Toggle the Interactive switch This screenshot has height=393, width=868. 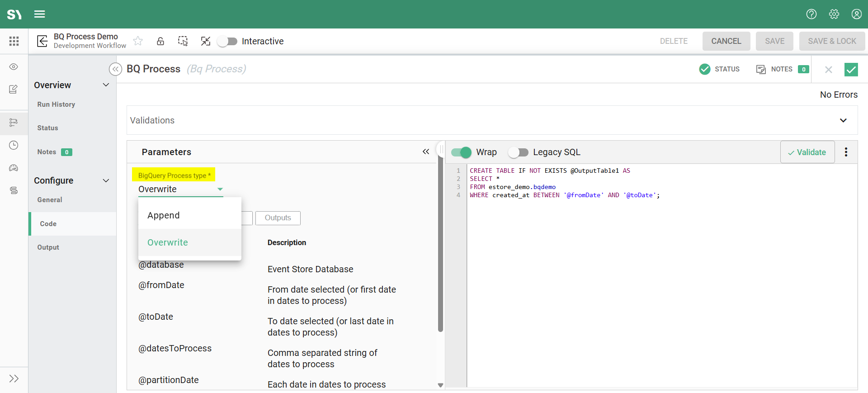tap(227, 41)
